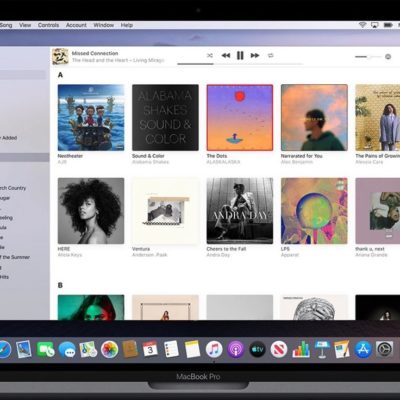400x400 pixels.
Task: Launch Reminders from the Dock
Action: pyautogui.click(x=172, y=349)
